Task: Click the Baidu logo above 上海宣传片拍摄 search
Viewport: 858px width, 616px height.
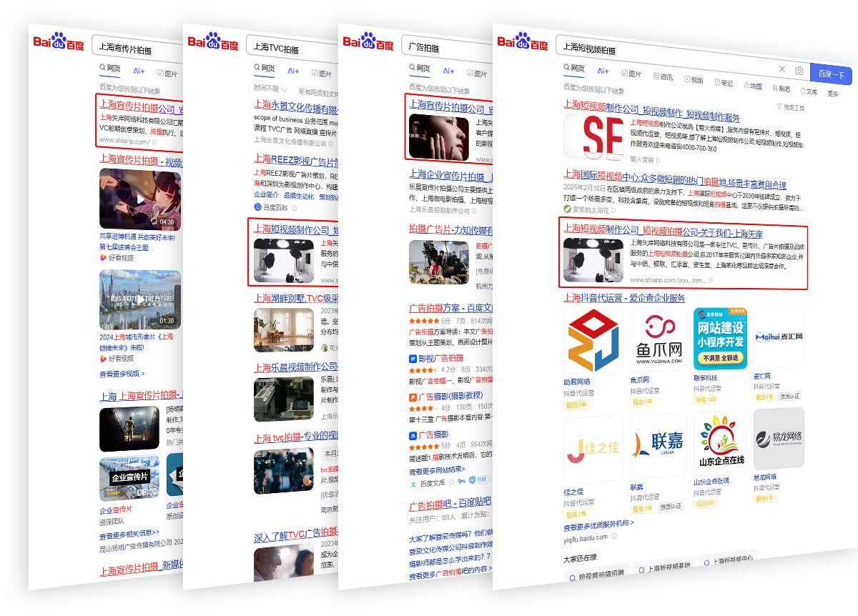Action: coord(59,41)
